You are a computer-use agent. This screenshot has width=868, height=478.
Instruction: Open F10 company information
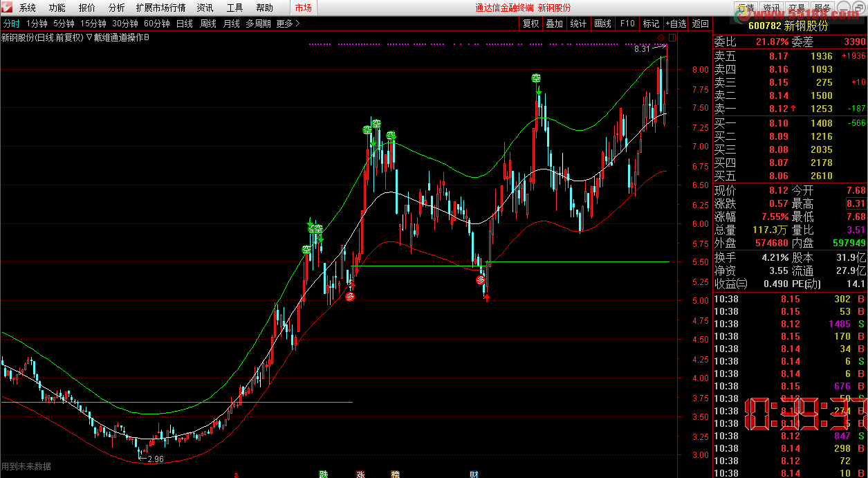pos(627,24)
